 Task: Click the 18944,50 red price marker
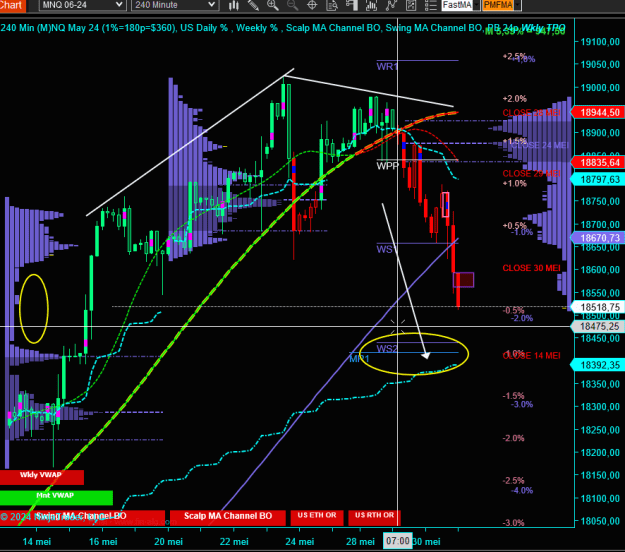tap(598, 112)
